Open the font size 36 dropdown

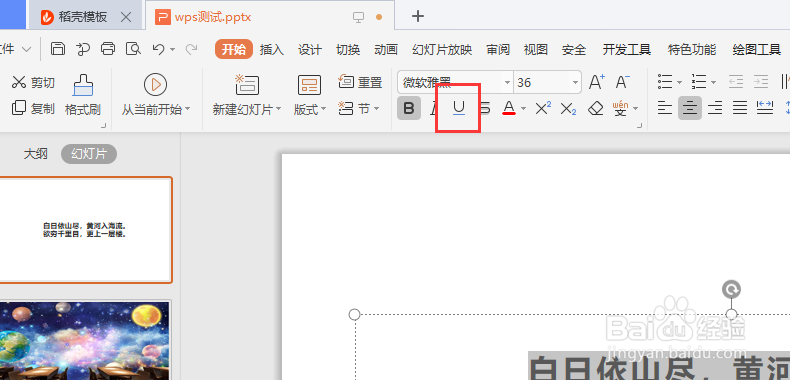click(x=575, y=82)
